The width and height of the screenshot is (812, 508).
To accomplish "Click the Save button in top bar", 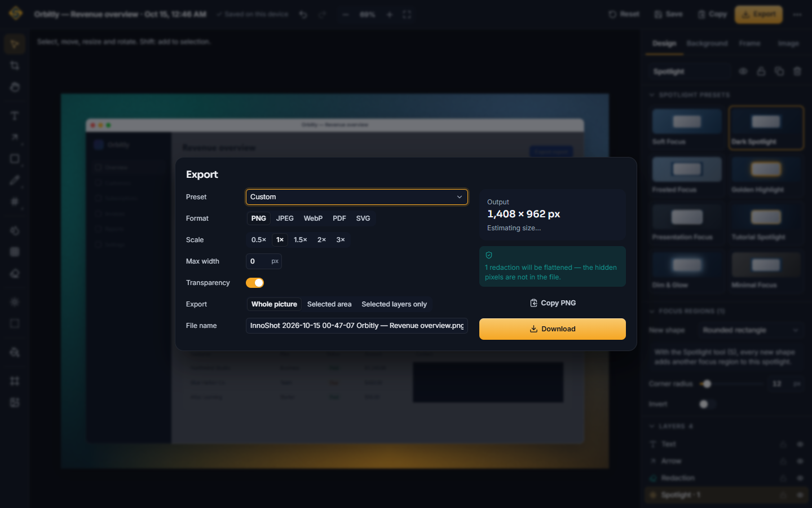I will tap(668, 14).
